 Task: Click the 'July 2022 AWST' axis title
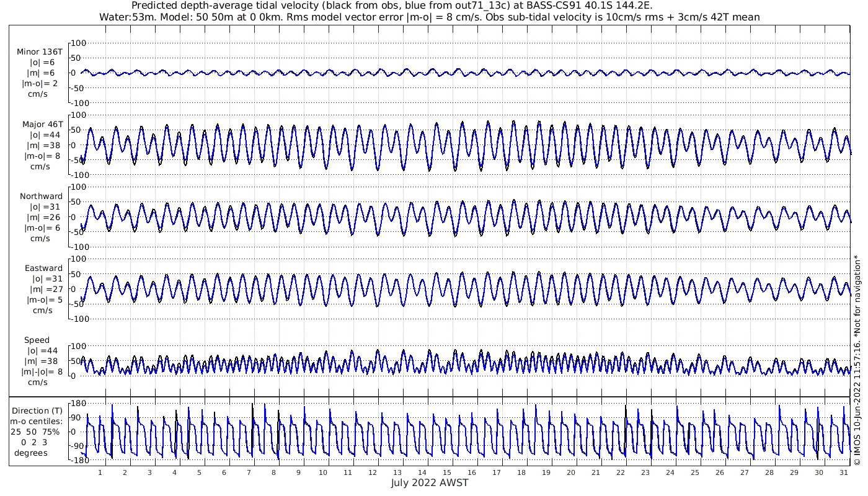(x=430, y=482)
